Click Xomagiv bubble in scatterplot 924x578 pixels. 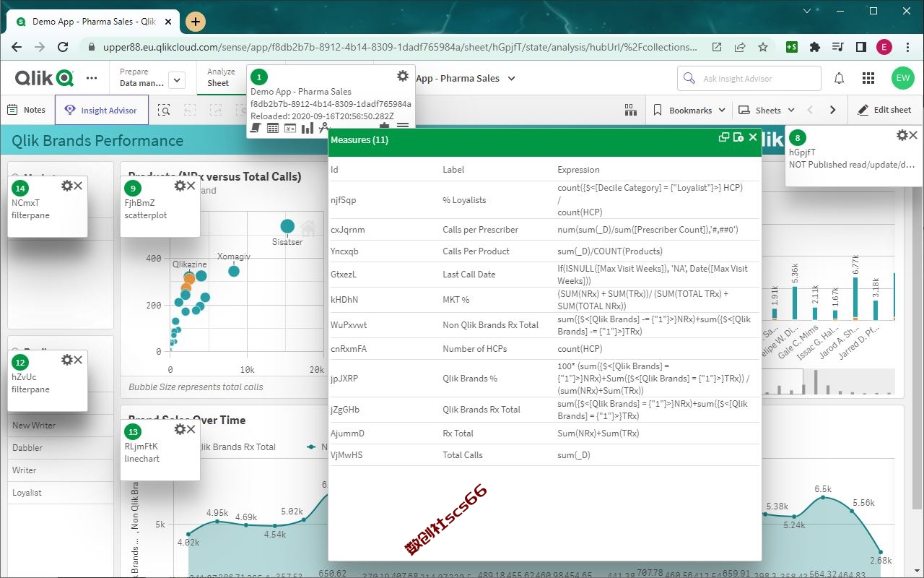click(x=234, y=271)
